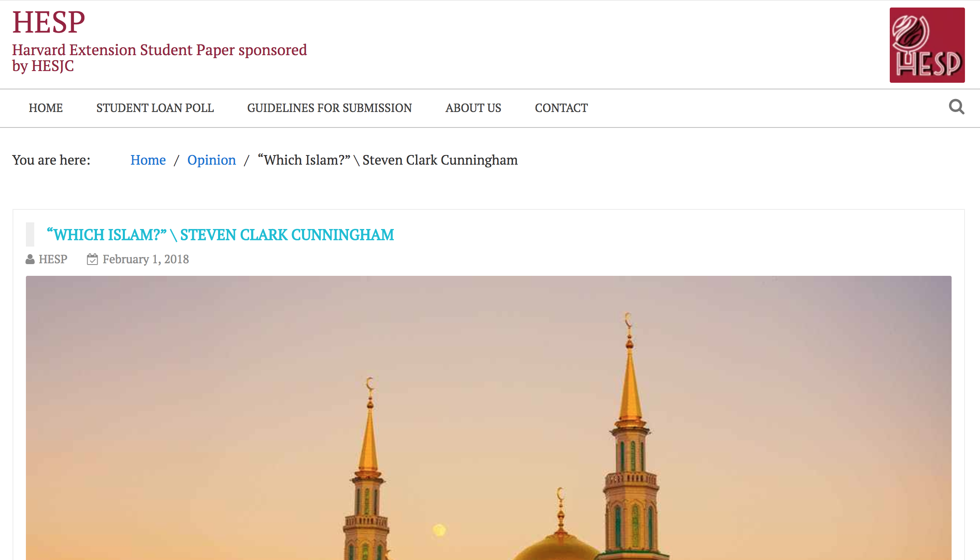Click the mosque minarets featured image
The image size is (980, 560).
coord(489,418)
